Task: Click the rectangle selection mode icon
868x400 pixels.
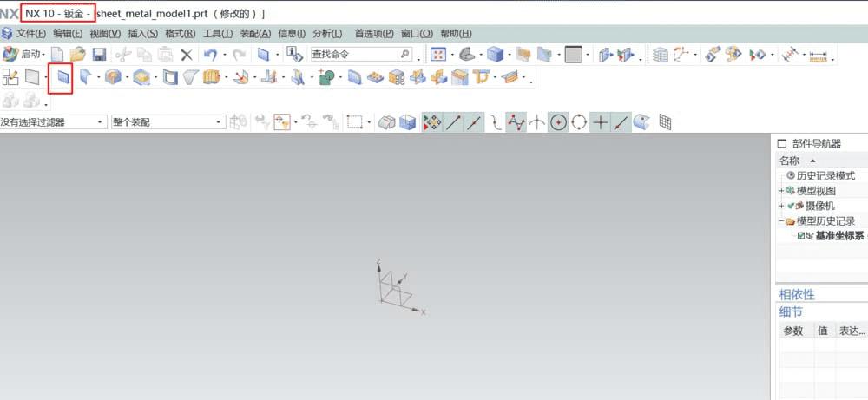Action: pos(354,122)
